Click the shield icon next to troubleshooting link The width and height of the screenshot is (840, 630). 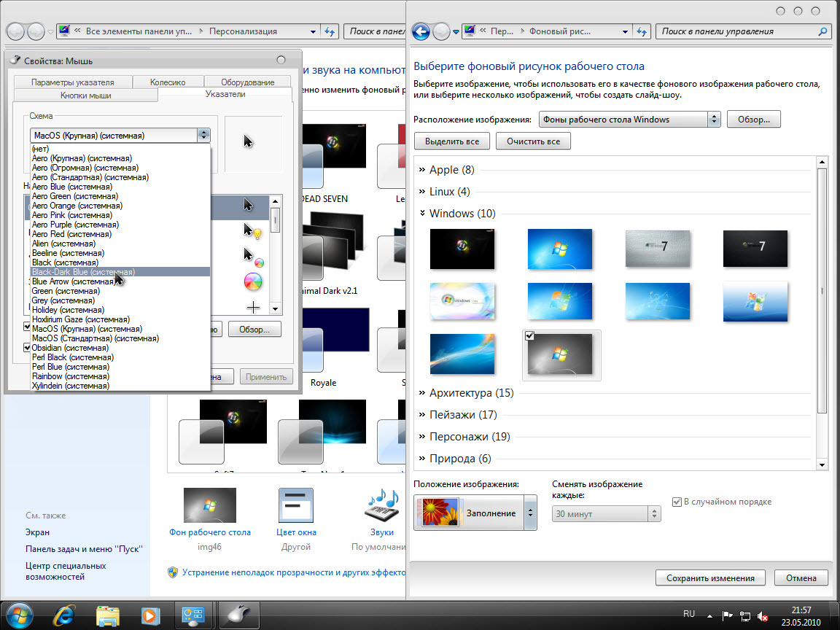(174, 572)
